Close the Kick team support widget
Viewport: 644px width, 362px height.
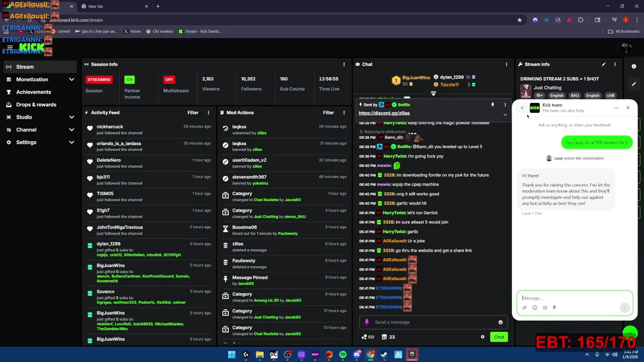coord(628,108)
